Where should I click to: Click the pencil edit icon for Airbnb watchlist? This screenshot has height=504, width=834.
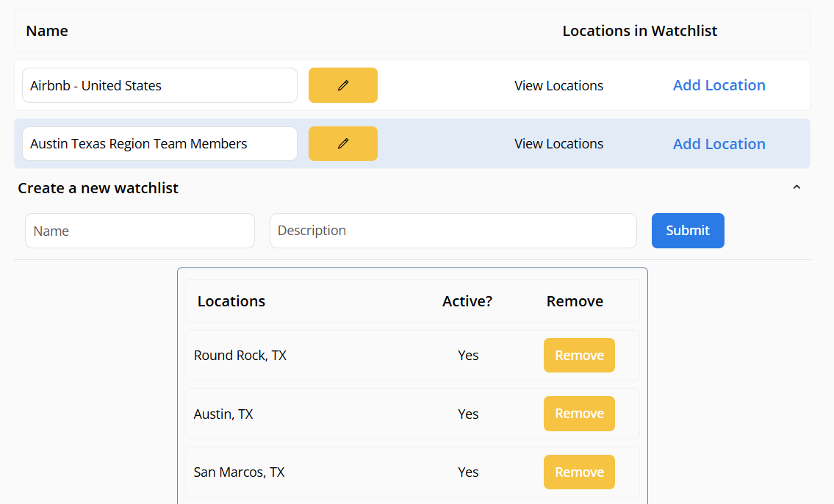pyautogui.click(x=342, y=85)
